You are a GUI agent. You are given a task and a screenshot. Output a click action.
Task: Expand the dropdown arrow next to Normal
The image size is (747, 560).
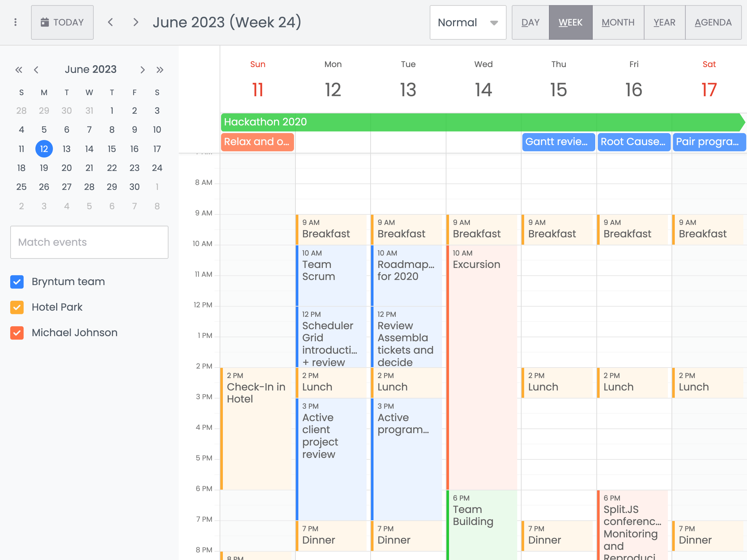494,23
